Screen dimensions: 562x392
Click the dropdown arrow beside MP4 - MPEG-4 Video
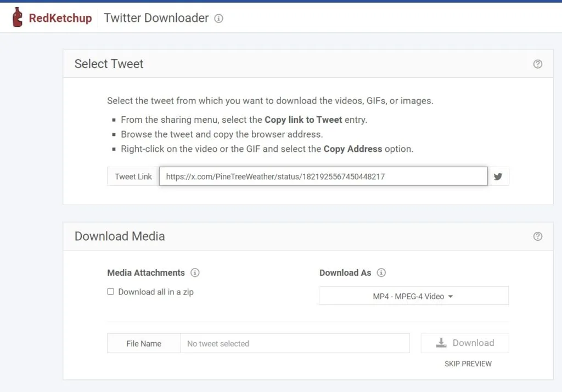click(450, 296)
